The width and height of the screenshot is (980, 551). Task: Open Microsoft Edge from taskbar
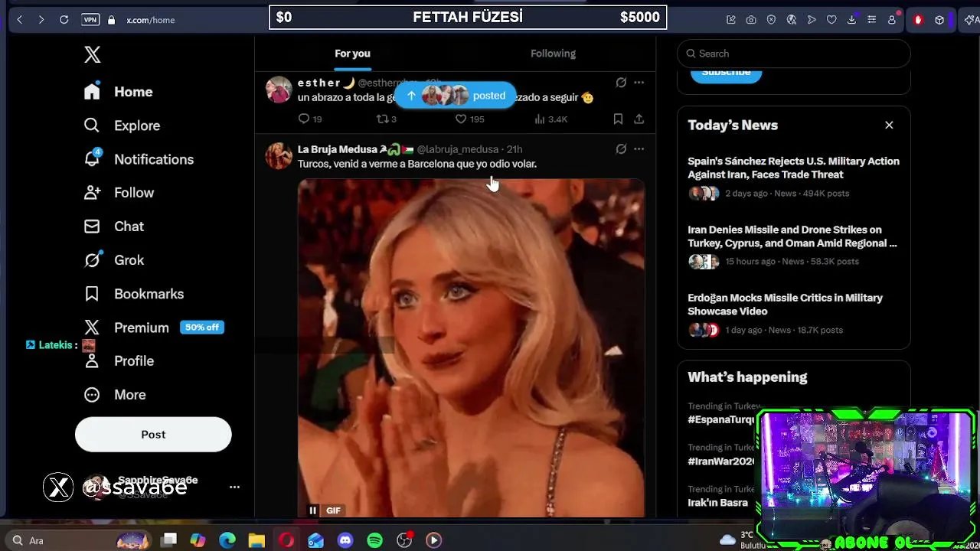tap(227, 540)
